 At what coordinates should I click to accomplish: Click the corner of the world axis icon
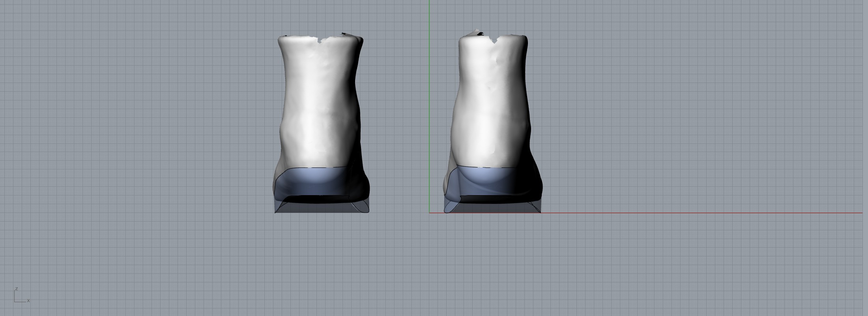15,302
